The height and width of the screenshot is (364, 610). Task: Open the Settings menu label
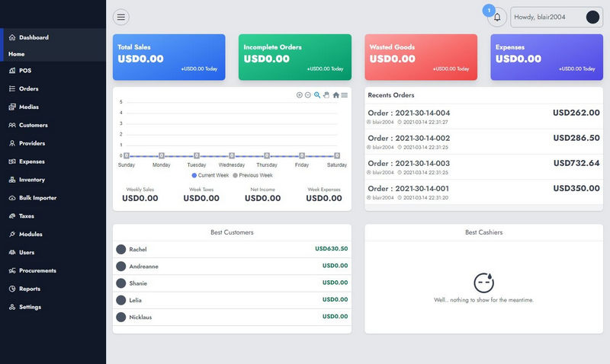(30, 307)
